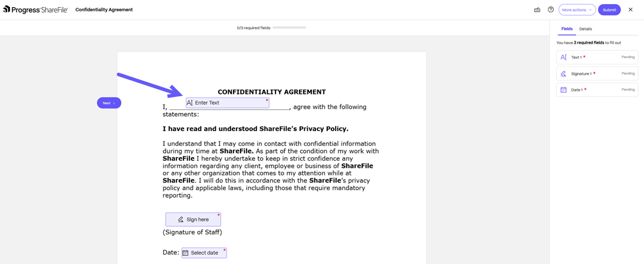Screen dimensions: 644x264
Task: Click the '(Signature of Staff)' caption
Action: [x=192, y=232]
